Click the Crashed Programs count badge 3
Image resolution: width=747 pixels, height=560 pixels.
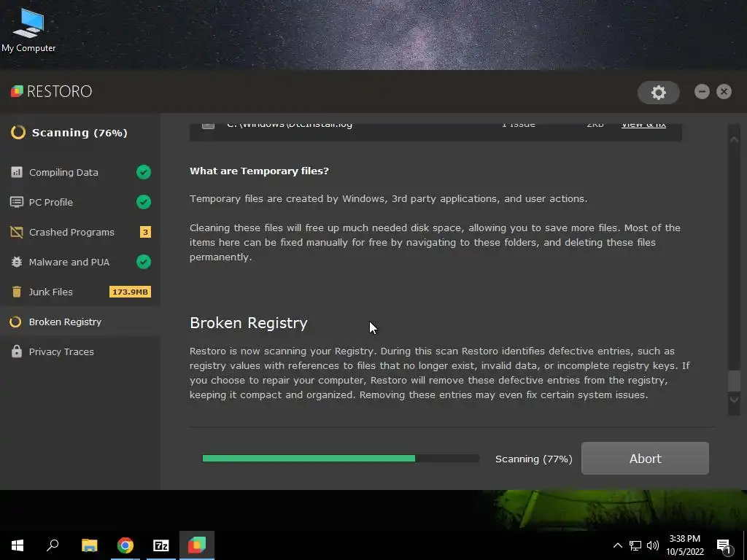145,232
